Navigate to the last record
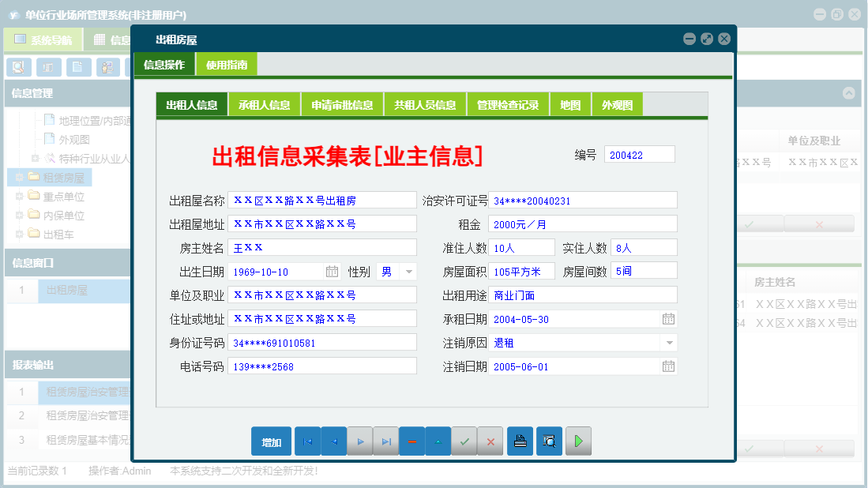 pyautogui.click(x=385, y=441)
